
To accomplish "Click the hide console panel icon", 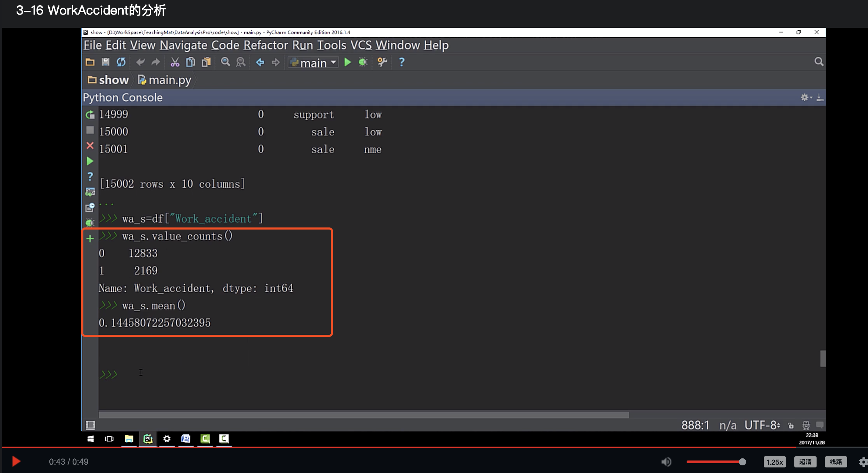I will (820, 98).
